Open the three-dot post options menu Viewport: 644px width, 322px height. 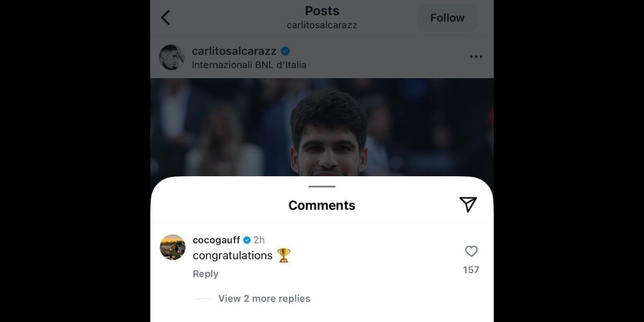[475, 57]
